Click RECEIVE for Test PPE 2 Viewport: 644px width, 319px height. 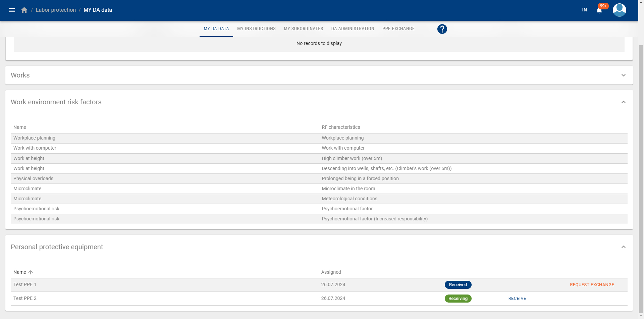click(x=517, y=299)
